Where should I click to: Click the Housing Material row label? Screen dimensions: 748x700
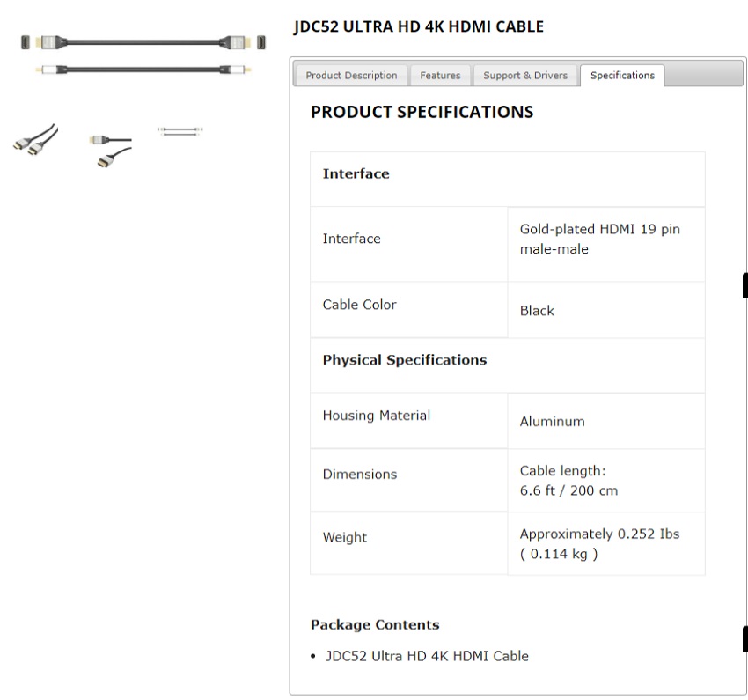pos(376,416)
